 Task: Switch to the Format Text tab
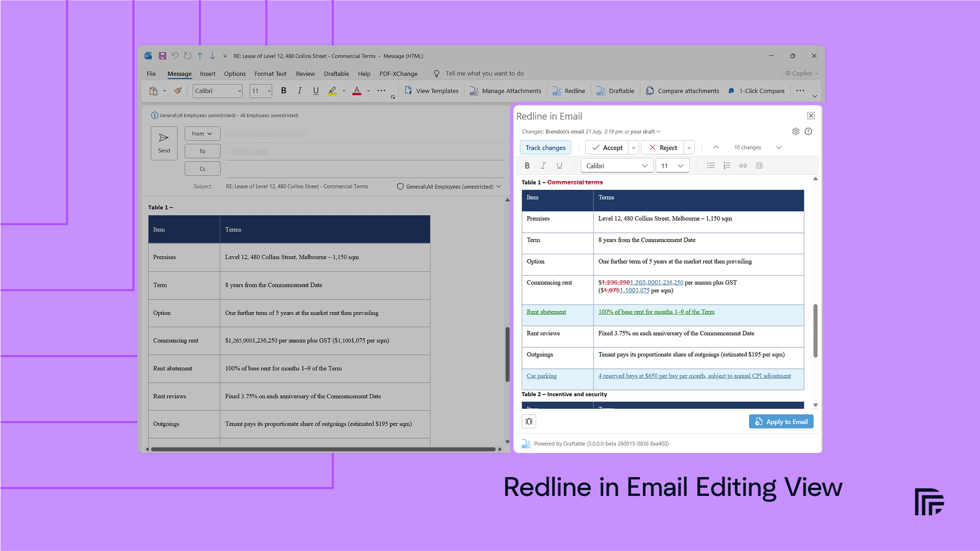pyautogui.click(x=270, y=73)
